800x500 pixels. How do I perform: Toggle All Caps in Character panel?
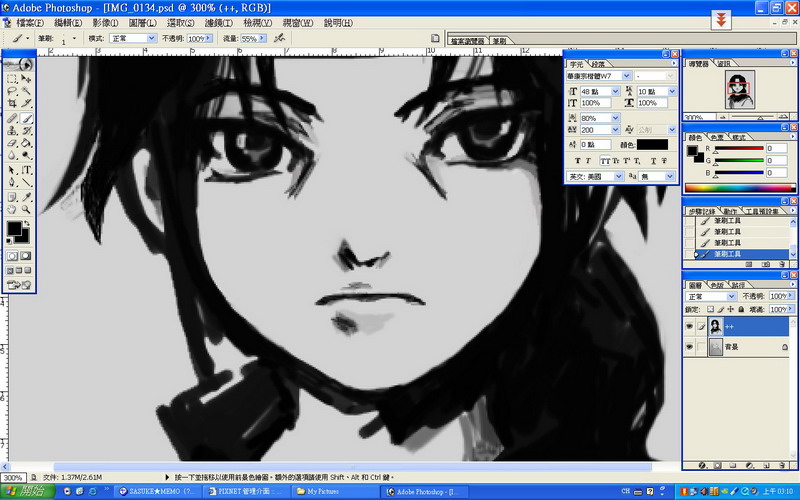tap(605, 161)
